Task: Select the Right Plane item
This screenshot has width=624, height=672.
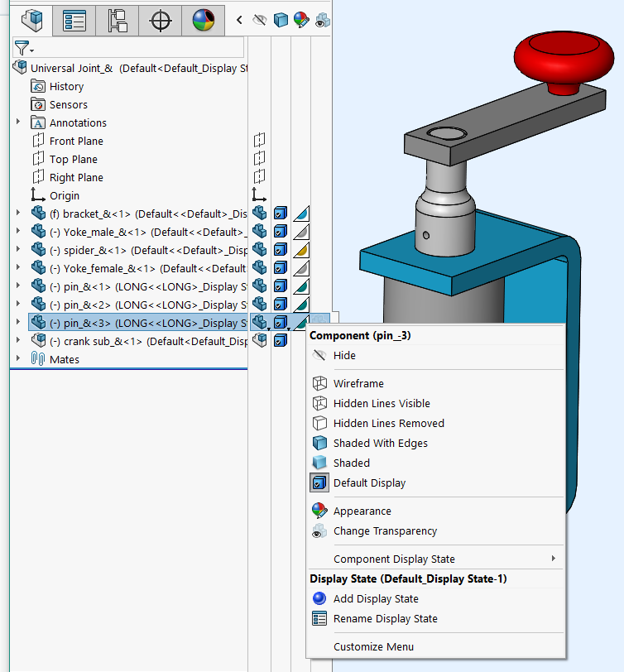Action: (x=68, y=177)
